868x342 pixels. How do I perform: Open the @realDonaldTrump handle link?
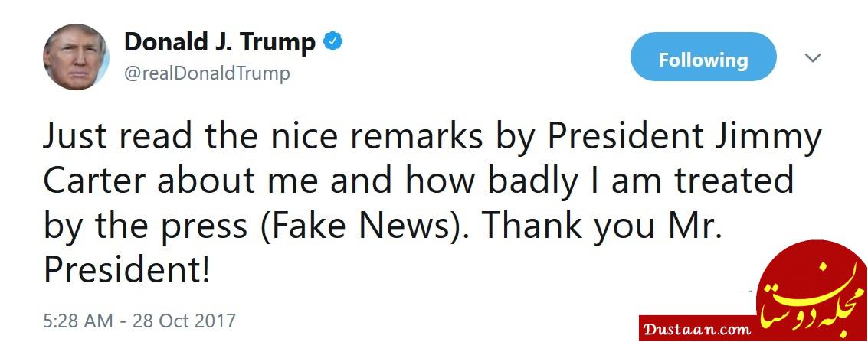(207, 73)
